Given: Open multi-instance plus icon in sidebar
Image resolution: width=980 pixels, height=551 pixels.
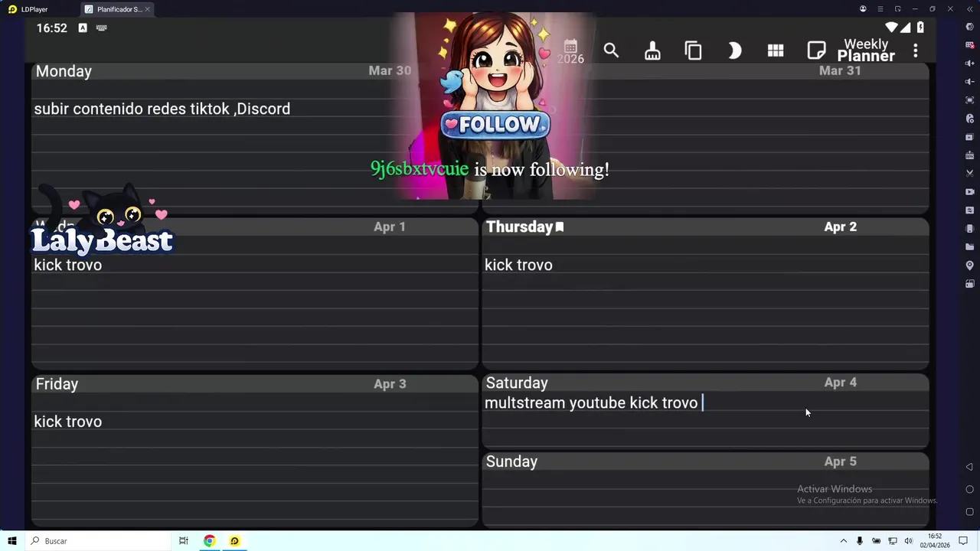Looking at the screenshot, I should tap(970, 137).
